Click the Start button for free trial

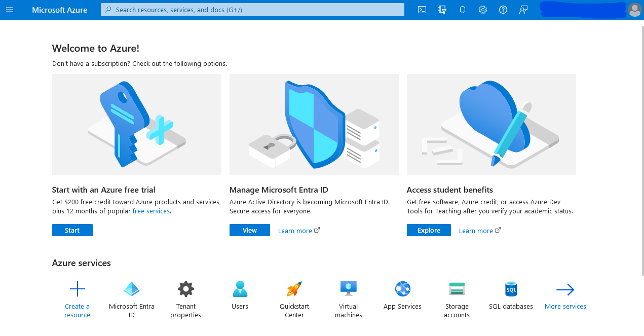[x=72, y=230]
